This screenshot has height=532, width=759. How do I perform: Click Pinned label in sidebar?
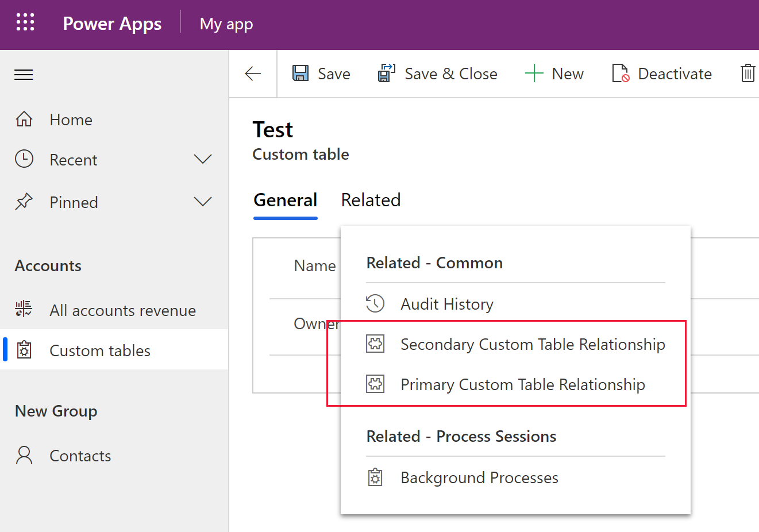[74, 202]
